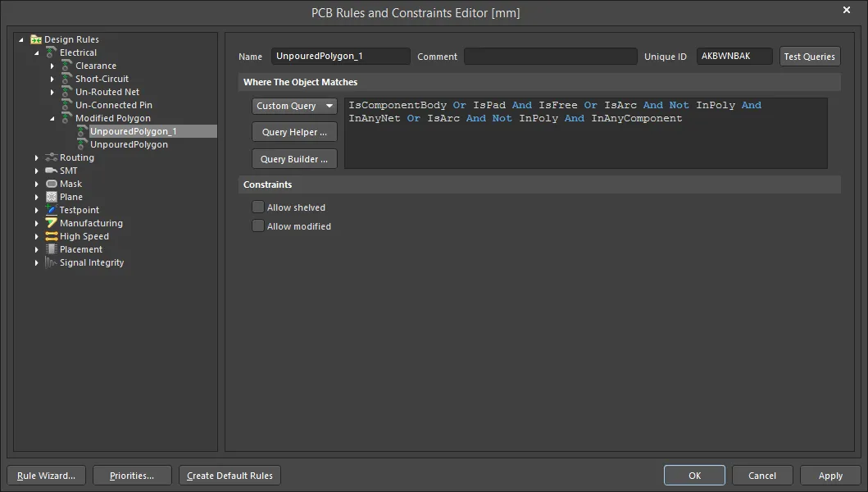Expand the Un-Routed Net node

pyautogui.click(x=52, y=92)
